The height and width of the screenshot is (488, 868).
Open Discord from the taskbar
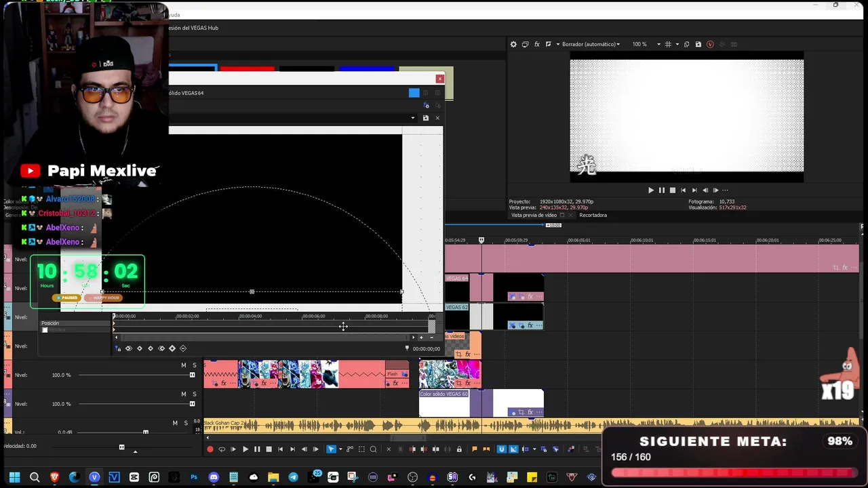[x=214, y=477]
